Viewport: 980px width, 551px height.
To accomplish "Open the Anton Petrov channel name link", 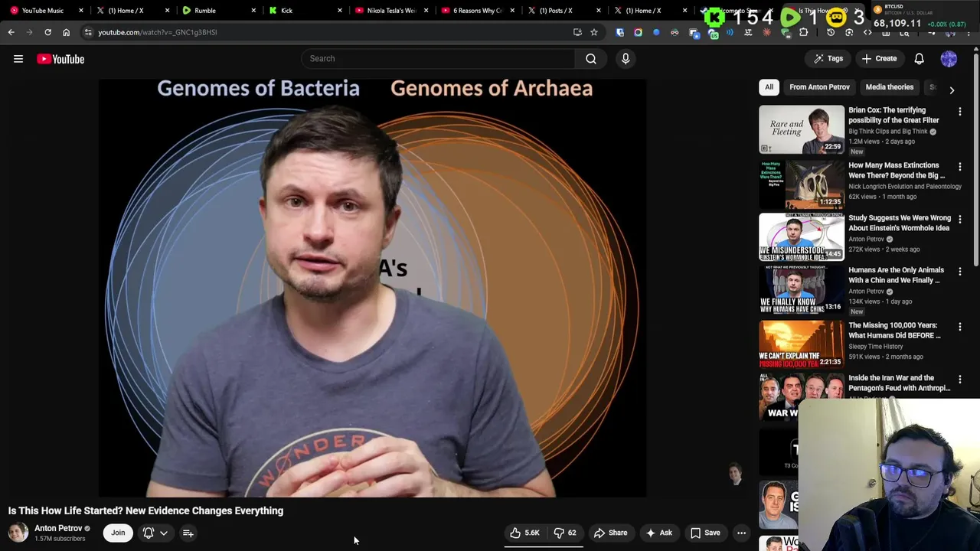I will (x=58, y=528).
